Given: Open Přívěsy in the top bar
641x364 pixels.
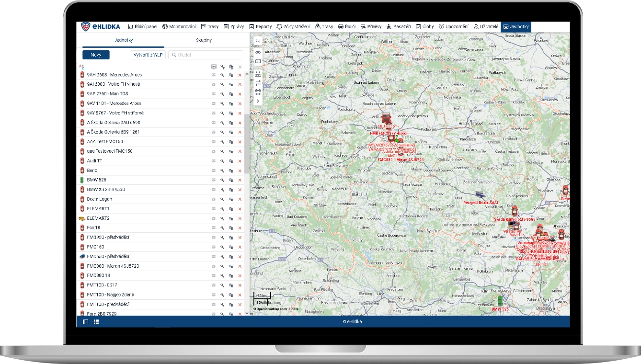Looking at the screenshot, I should 371,27.
